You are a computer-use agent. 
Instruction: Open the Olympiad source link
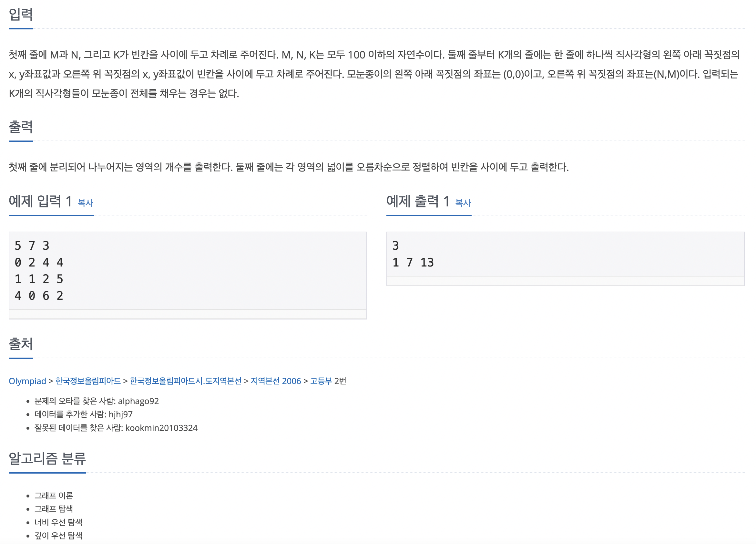click(27, 381)
